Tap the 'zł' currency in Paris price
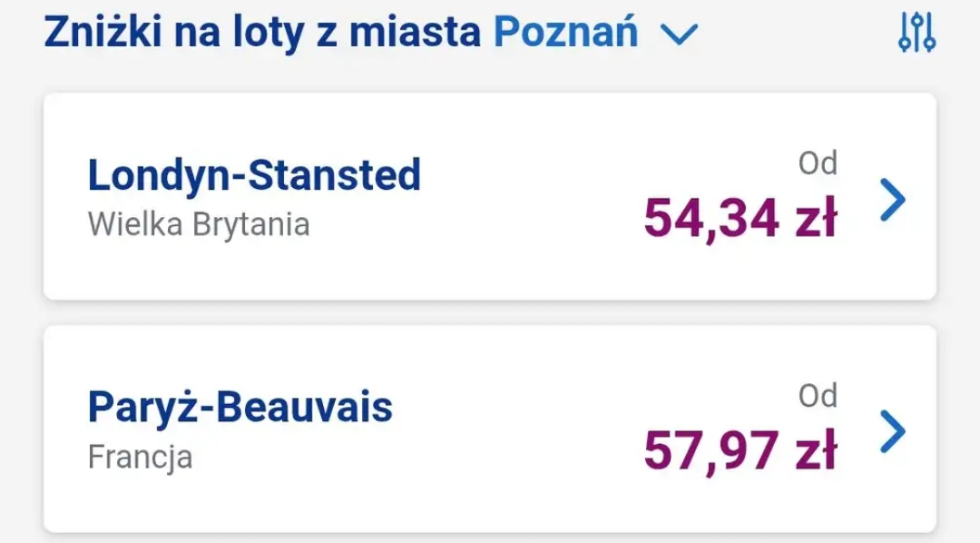This screenshot has width=980, height=543. (815, 451)
